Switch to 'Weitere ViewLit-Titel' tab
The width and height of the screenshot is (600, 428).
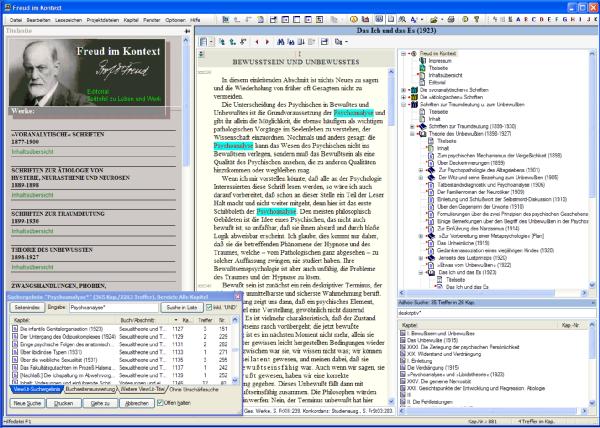142,389
